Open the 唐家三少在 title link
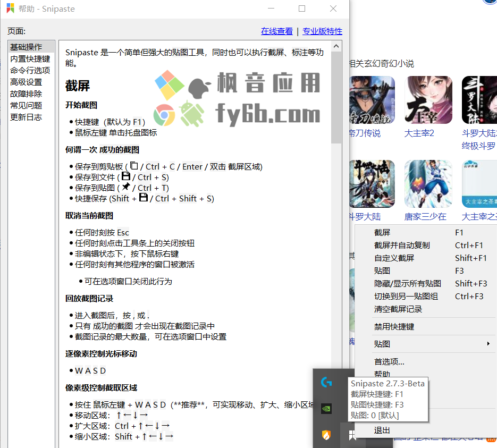 pos(425,217)
